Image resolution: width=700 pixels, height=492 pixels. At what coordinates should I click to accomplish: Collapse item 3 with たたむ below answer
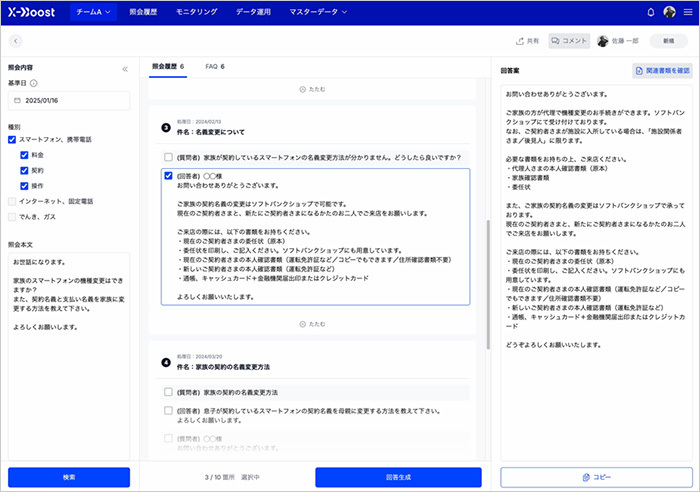(x=313, y=324)
